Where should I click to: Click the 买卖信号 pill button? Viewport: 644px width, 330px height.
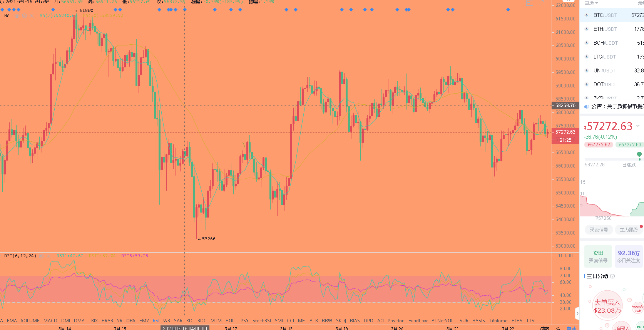pos(599,230)
